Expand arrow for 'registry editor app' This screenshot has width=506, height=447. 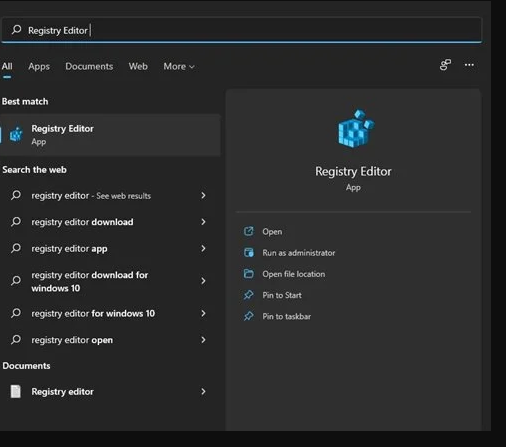tap(203, 248)
